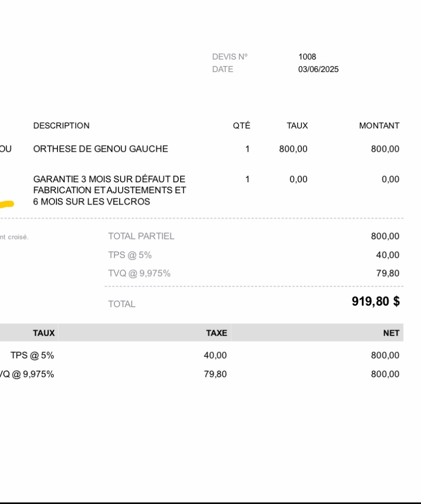The height and width of the screenshot is (504, 421).
Task: Click the TAXE header in the tax summary
Action: (216, 333)
